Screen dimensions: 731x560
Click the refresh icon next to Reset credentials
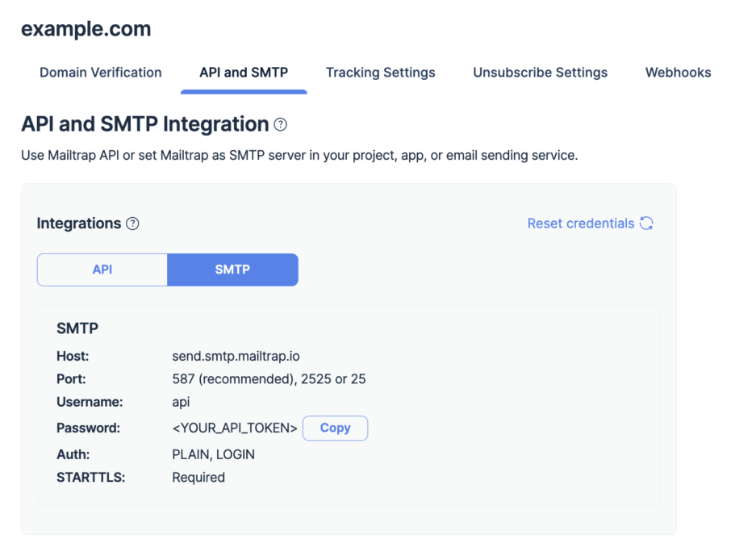(646, 224)
